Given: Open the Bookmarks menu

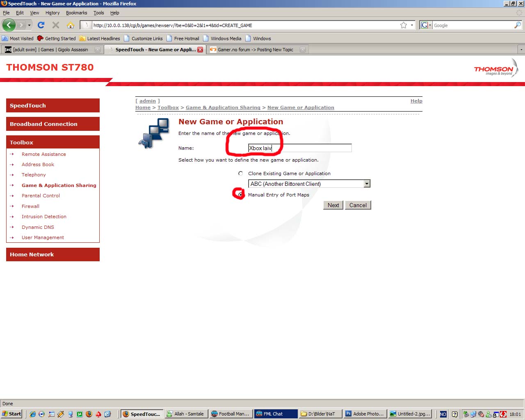Looking at the screenshot, I should click(x=77, y=13).
